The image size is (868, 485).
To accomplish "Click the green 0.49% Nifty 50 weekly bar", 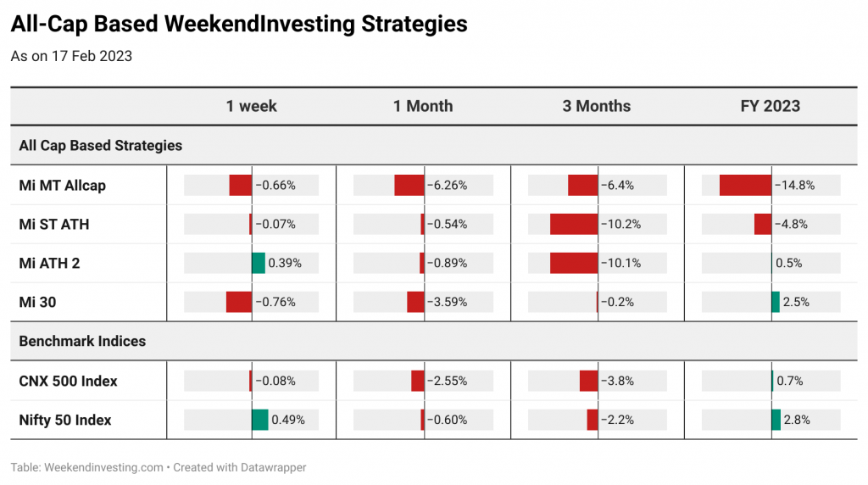I will pos(260,420).
